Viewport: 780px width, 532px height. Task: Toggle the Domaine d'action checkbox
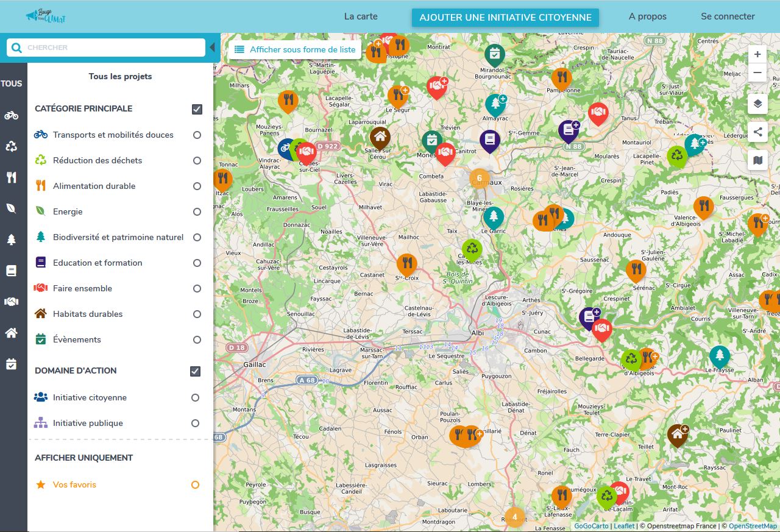195,371
